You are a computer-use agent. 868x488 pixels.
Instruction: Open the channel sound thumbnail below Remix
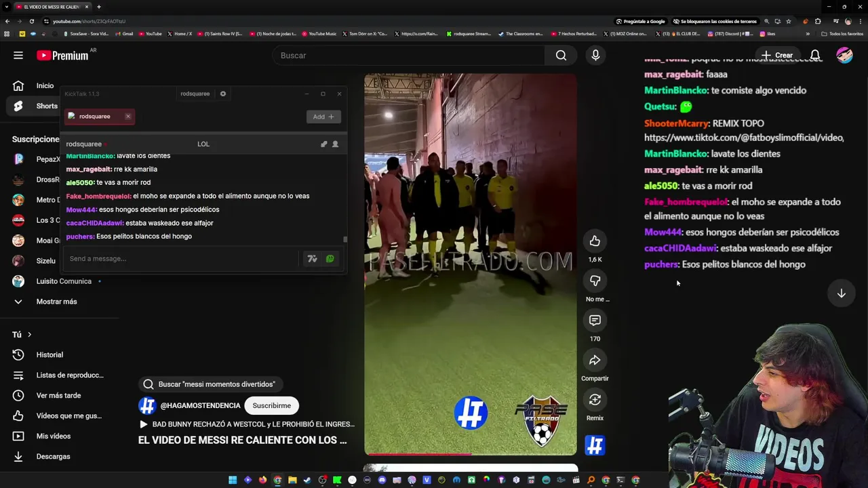[595, 445]
